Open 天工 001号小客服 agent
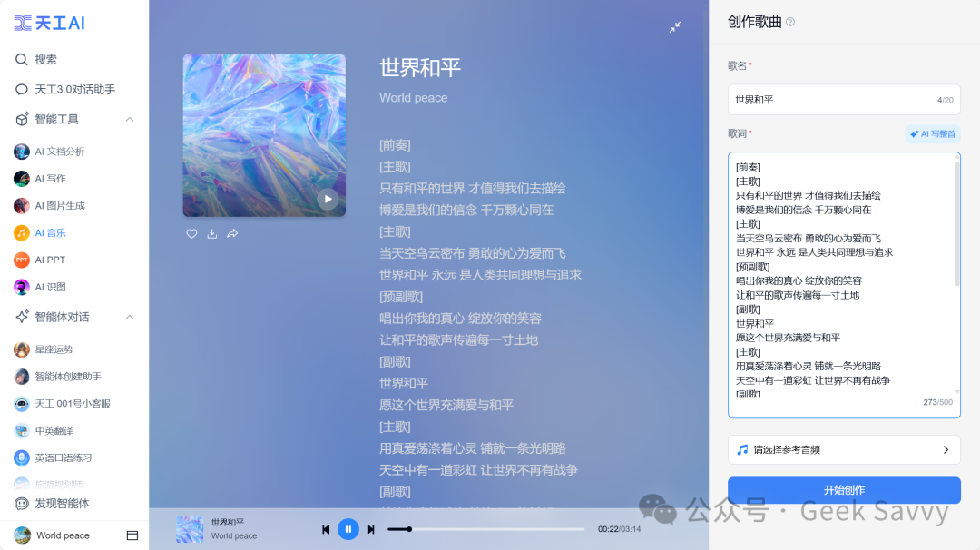This screenshot has height=550, width=980. (62, 404)
